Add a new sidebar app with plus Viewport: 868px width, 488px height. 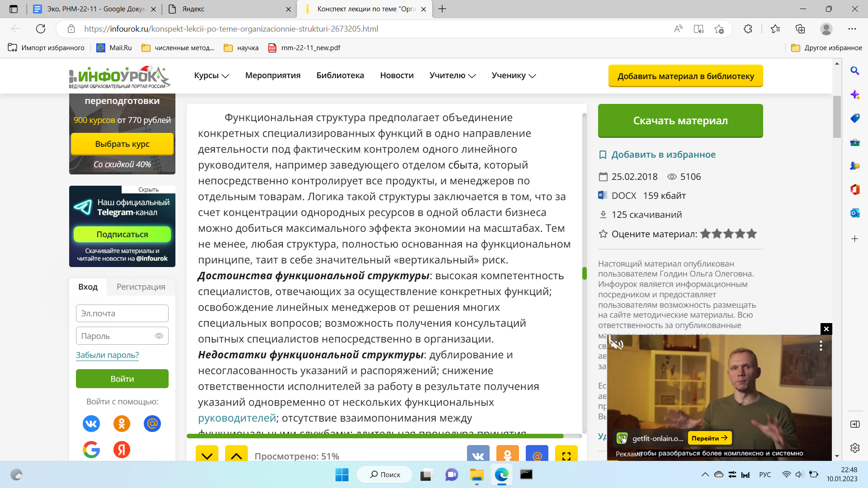coord(855,239)
